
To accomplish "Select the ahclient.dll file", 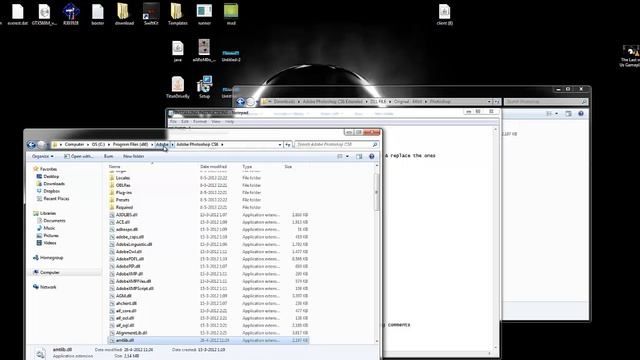I will (126, 303).
